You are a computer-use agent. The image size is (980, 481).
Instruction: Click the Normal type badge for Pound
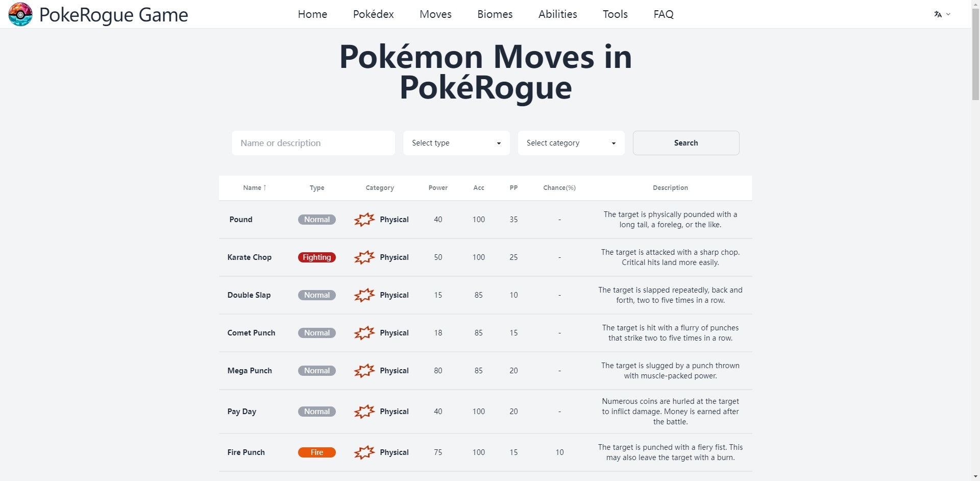(x=317, y=220)
